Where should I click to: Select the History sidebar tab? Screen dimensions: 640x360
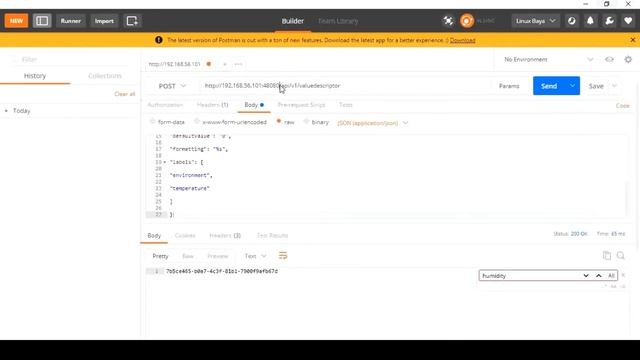click(35, 76)
